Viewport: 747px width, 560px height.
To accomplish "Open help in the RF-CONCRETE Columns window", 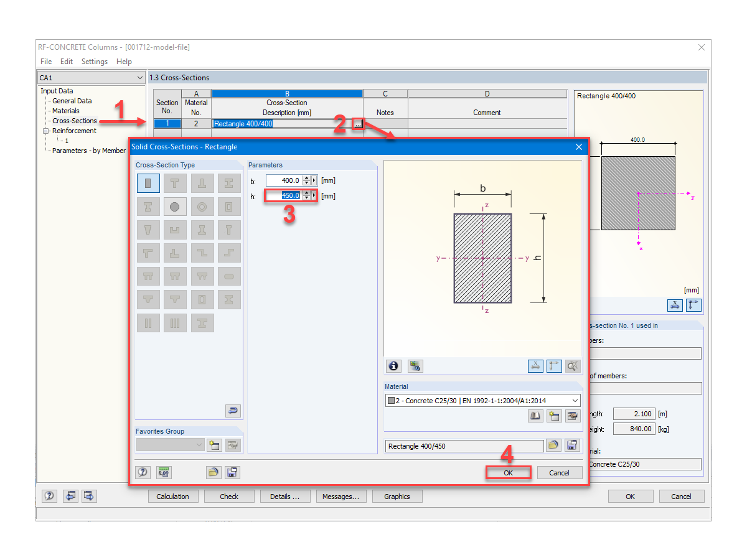I will click(x=50, y=496).
